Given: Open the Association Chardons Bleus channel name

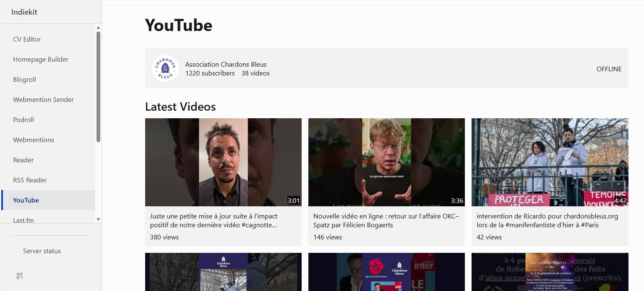Looking at the screenshot, I should [226, 64].
